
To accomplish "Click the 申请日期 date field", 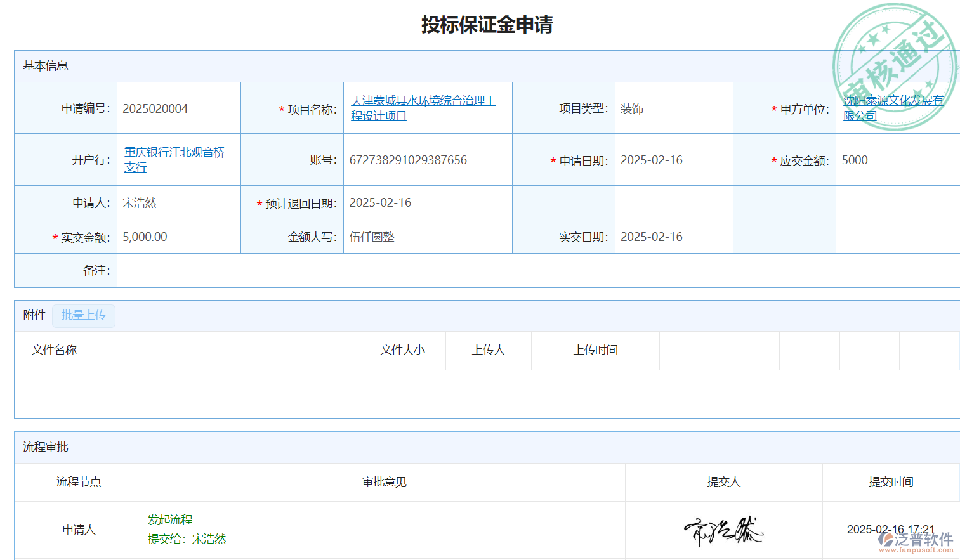I will click(652, 160).
